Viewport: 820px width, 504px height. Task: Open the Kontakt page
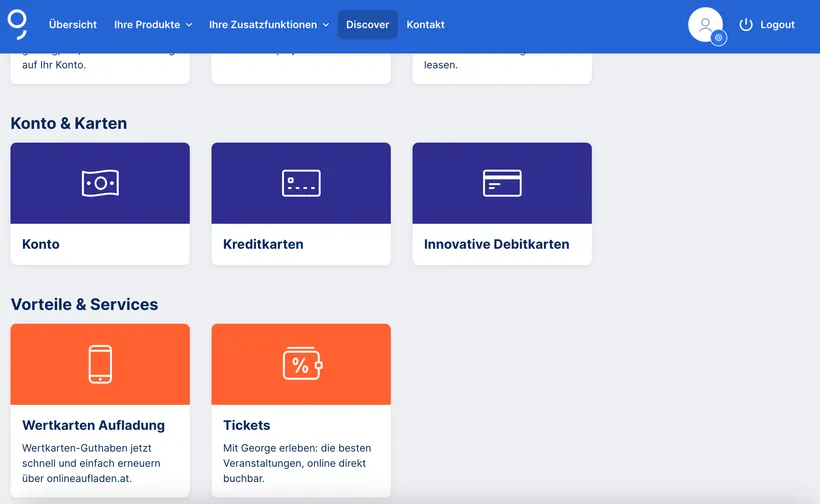tap(425, 25)
